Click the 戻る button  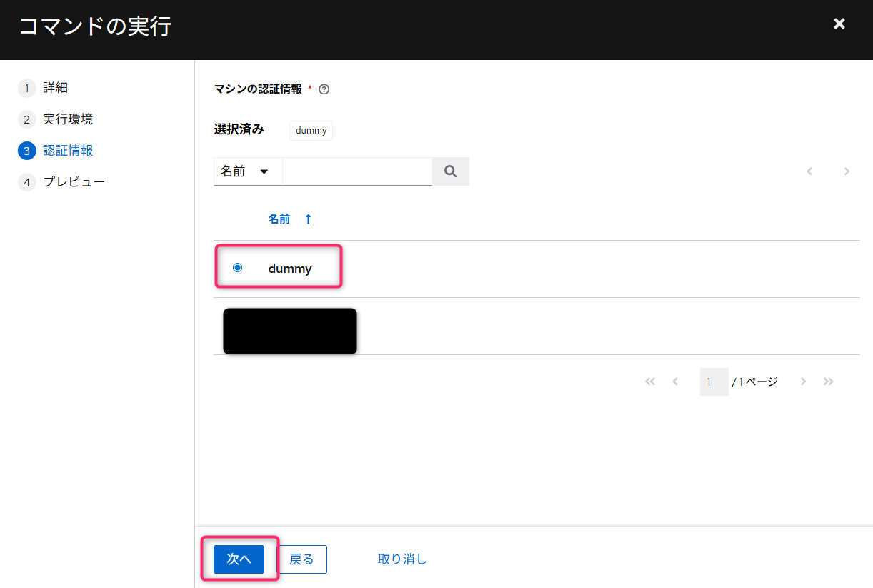click(x=301, y=559)
